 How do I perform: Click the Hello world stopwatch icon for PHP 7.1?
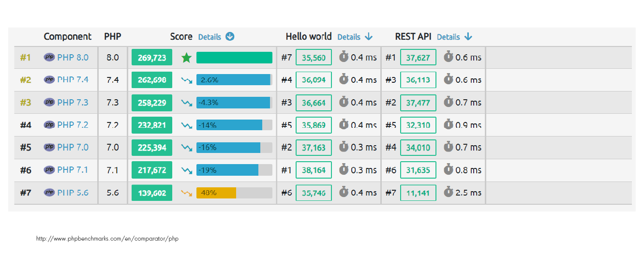(344, 169)
